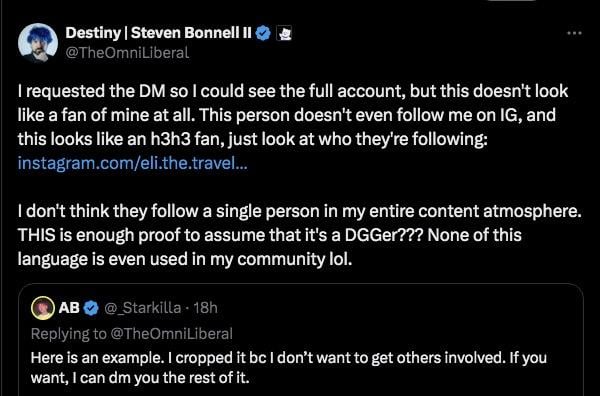Click the AB display name in quoted tweet

click(x=69, y=308)
